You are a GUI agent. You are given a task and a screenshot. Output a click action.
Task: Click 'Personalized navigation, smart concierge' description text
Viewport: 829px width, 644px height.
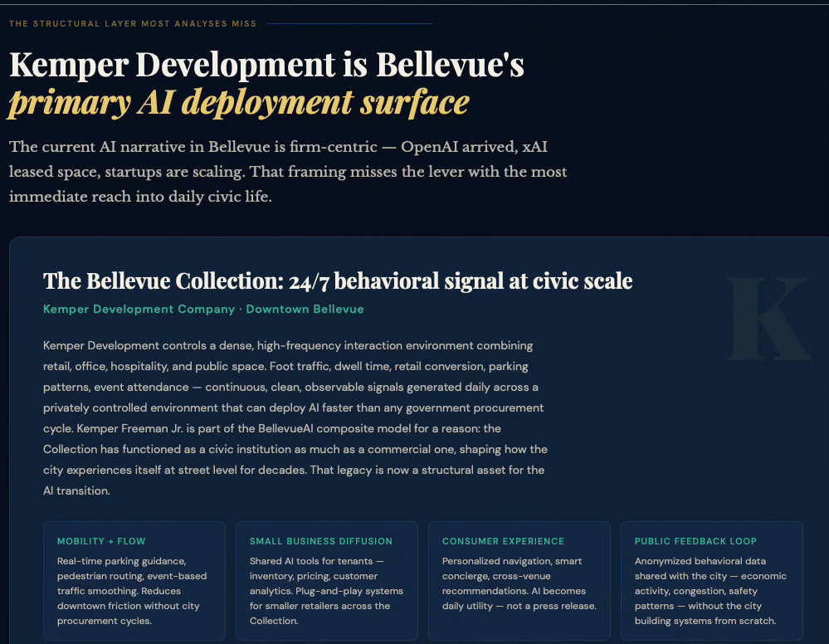(x=519, y=583)
